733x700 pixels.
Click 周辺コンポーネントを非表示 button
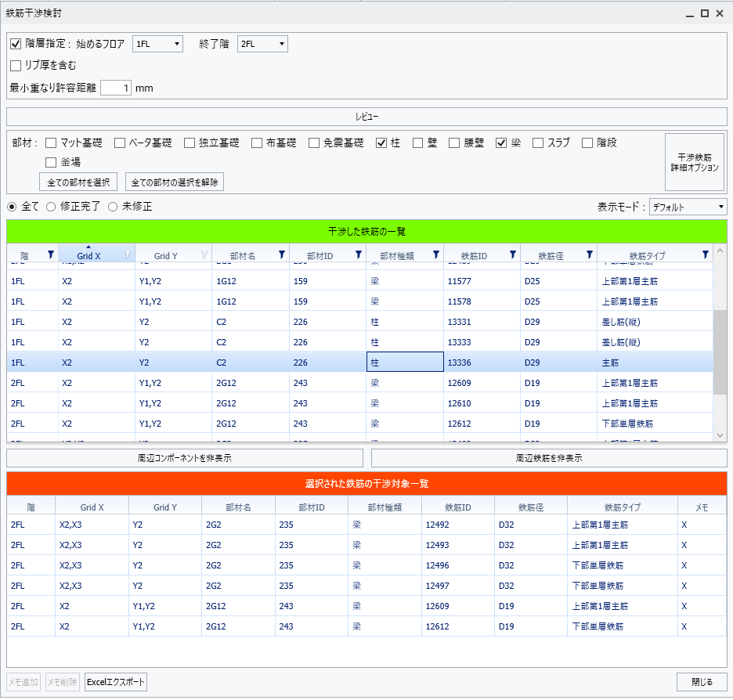pyautogui.click(x=185, y=458)
